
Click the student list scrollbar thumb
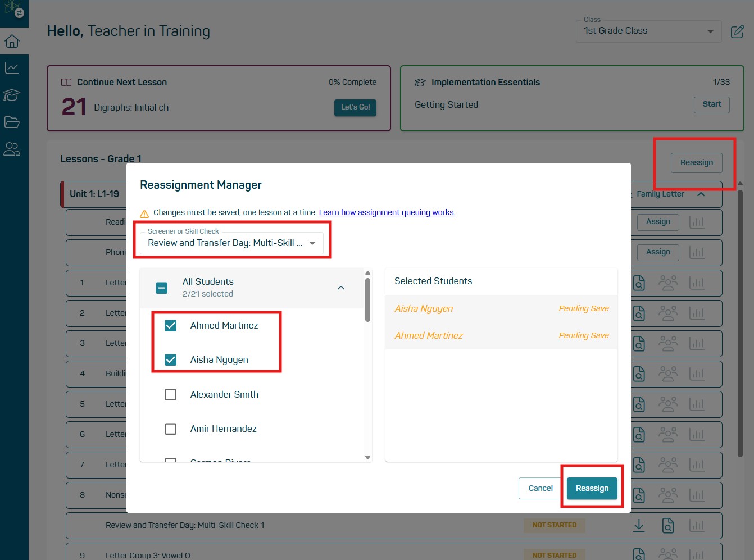pyautogui.click(x=367, y=300)
